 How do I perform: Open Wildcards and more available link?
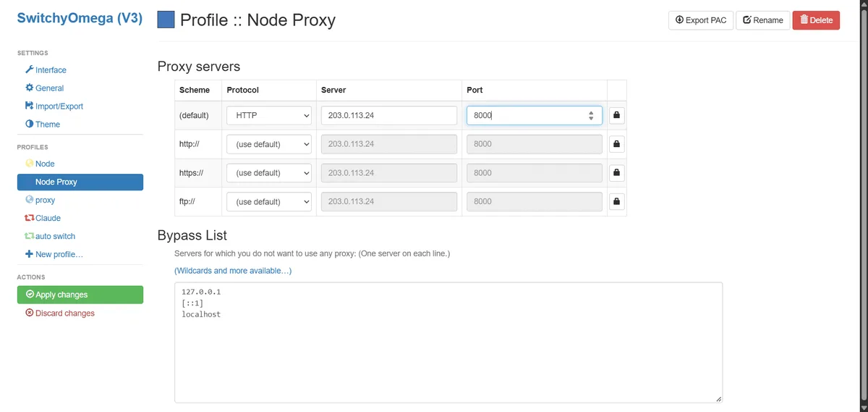[x=233, y=271]
